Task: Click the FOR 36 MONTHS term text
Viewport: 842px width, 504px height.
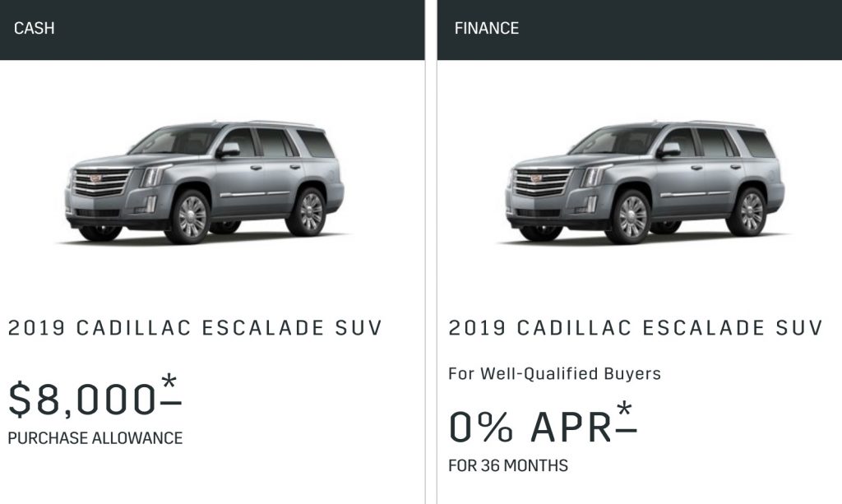Action: click(x=508, y=465)
